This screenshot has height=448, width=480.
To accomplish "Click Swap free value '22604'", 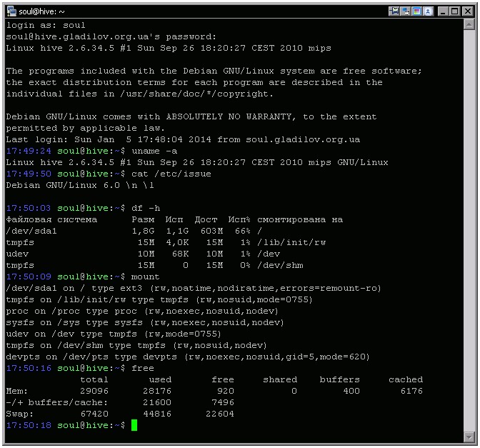I will [x=220, y=414].
